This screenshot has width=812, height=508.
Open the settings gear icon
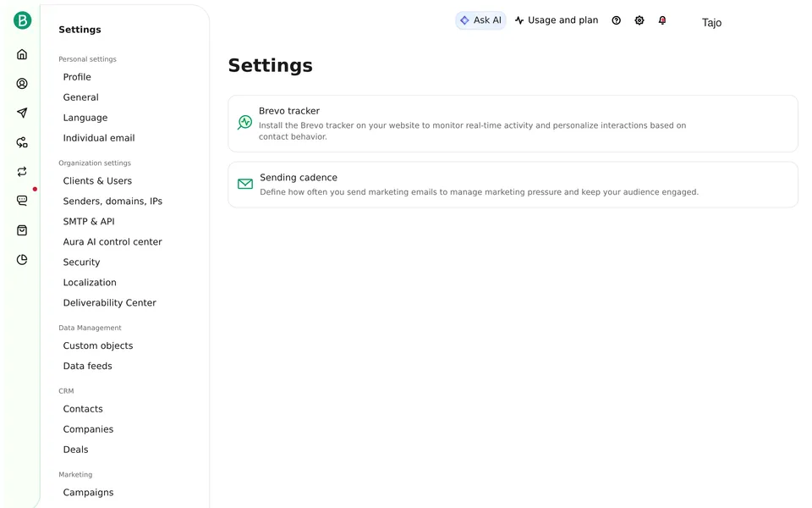pos(639,20)
